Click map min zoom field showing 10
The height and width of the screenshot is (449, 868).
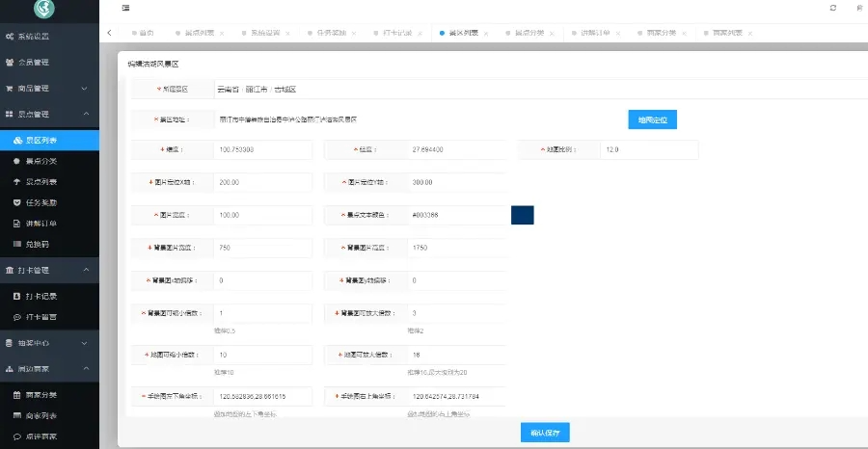coord(263,355)
